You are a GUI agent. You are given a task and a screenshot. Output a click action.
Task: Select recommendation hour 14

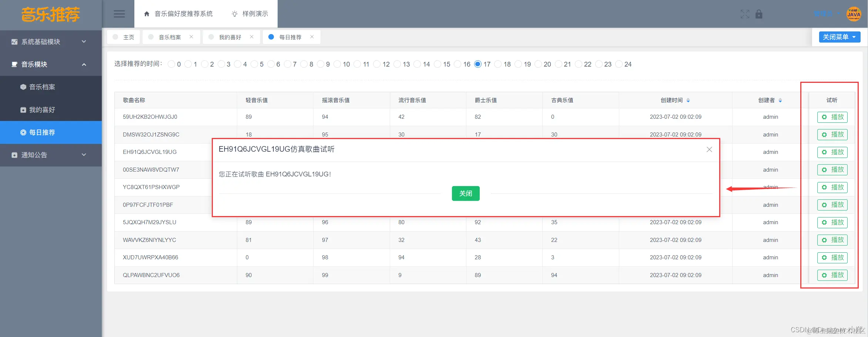tap(417, 64)
